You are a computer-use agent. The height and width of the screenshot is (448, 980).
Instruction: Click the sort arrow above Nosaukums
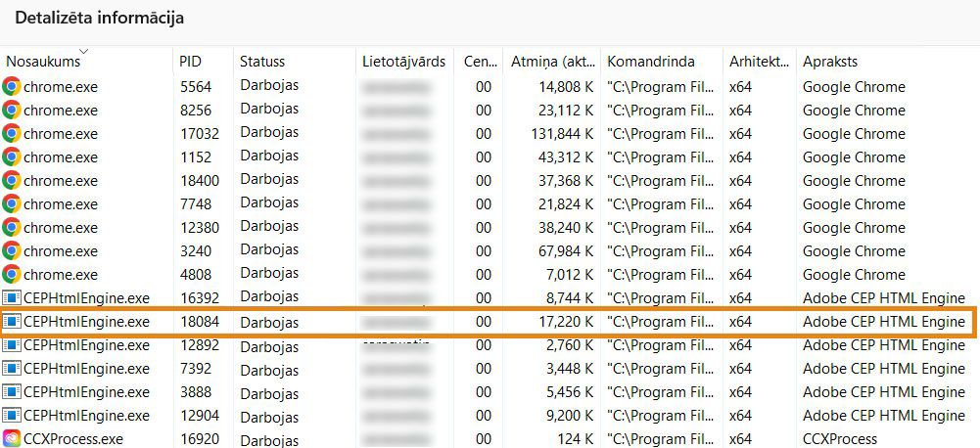point(84,51)
